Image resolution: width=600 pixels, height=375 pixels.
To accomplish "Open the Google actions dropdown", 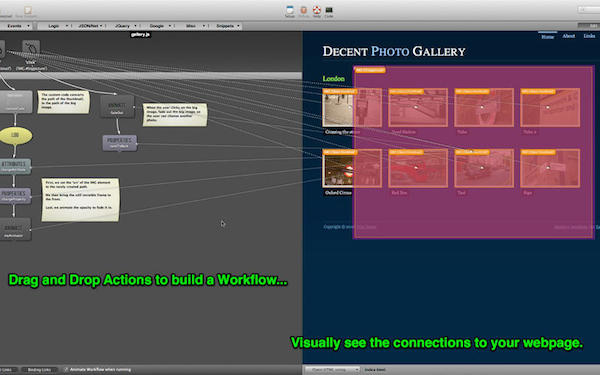I will [159, 26].
